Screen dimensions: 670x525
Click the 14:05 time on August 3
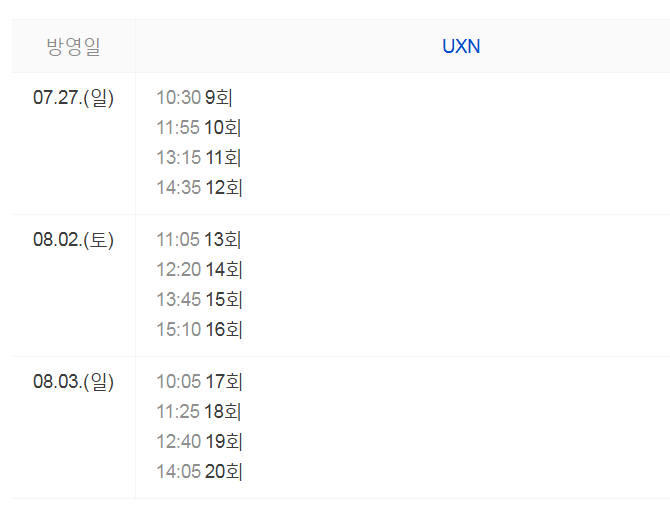click(x=178, y=472)
